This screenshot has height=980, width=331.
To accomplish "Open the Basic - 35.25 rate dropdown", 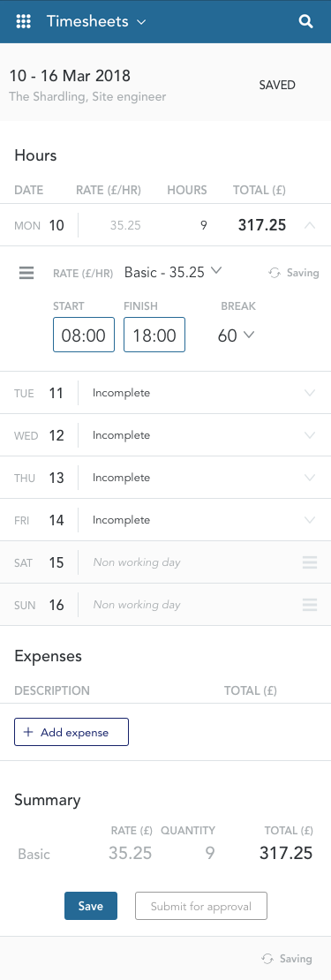I will point(173,272).
